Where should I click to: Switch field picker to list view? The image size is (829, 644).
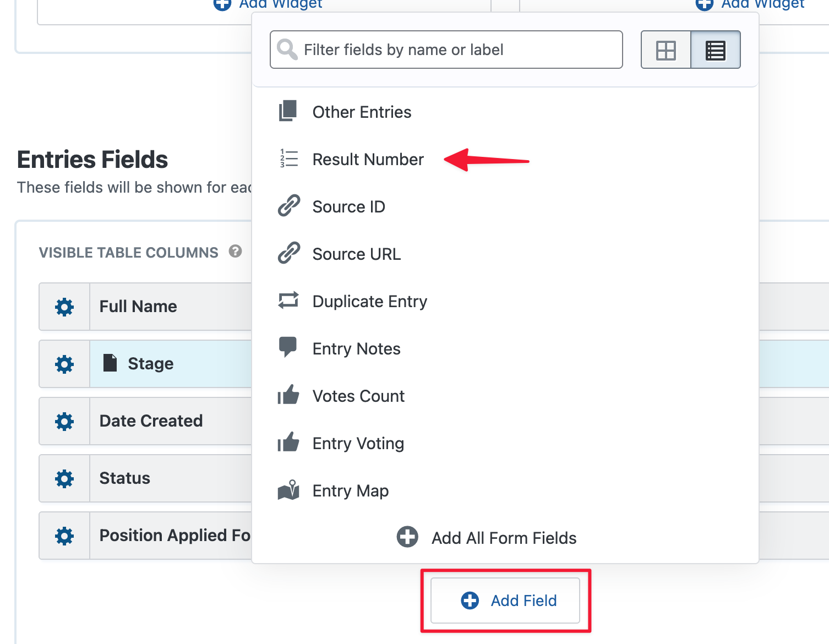pyautogui.click(x=715, y=50)
